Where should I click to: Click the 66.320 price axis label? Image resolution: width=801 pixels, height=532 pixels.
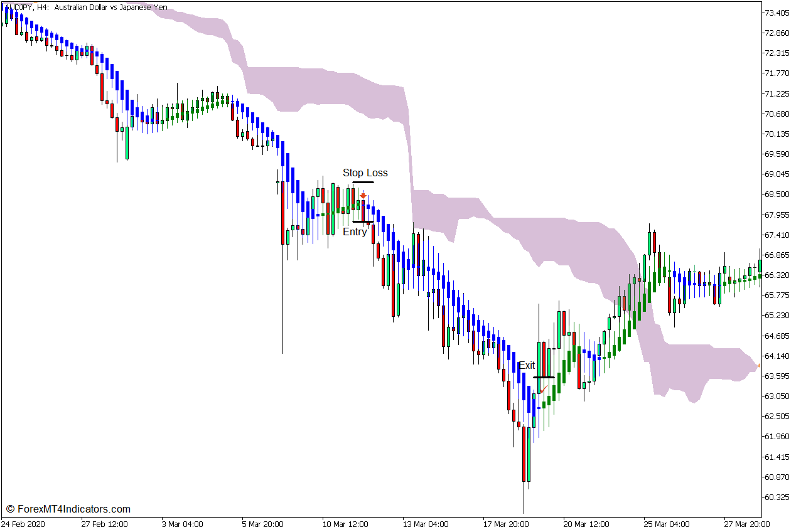click(777, 275)
